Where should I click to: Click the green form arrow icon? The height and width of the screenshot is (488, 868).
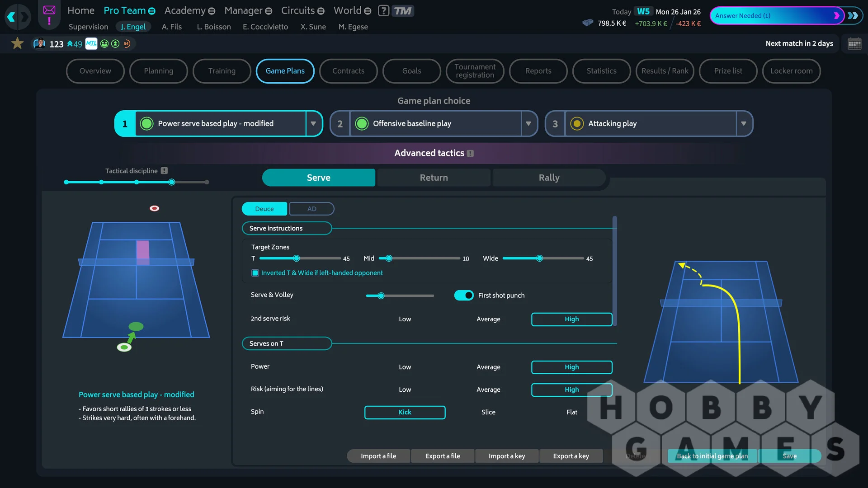(x=115, y=43)
